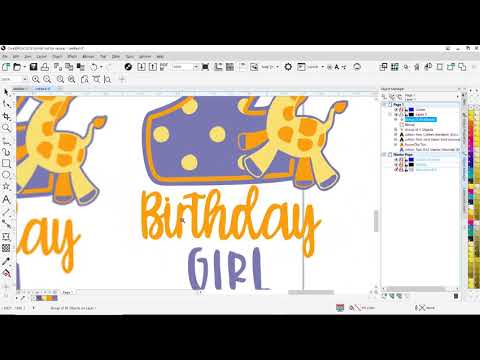Select the Text tool in the toolbox
The height and width of the screenshot is (360, 480).
pyautogui.click(x=6, y=199)
